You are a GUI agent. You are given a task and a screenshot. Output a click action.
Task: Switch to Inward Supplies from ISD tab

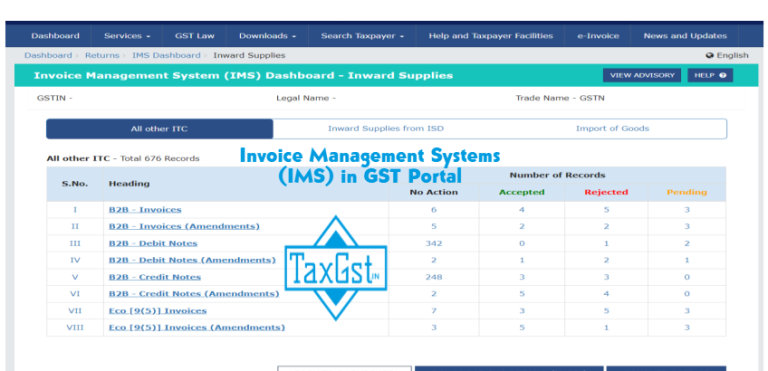pyautogui.click(x=385, y=129)
